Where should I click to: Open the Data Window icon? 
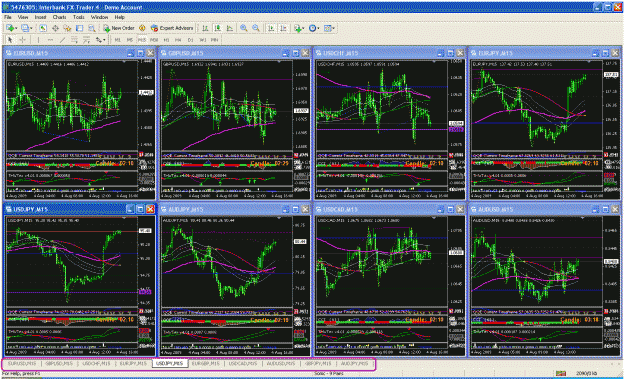pyautogui.click(x=55, y=28)
